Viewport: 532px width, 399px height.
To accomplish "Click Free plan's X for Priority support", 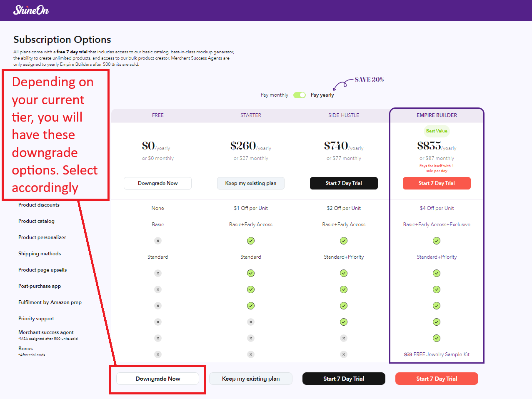I will (158, 322).
